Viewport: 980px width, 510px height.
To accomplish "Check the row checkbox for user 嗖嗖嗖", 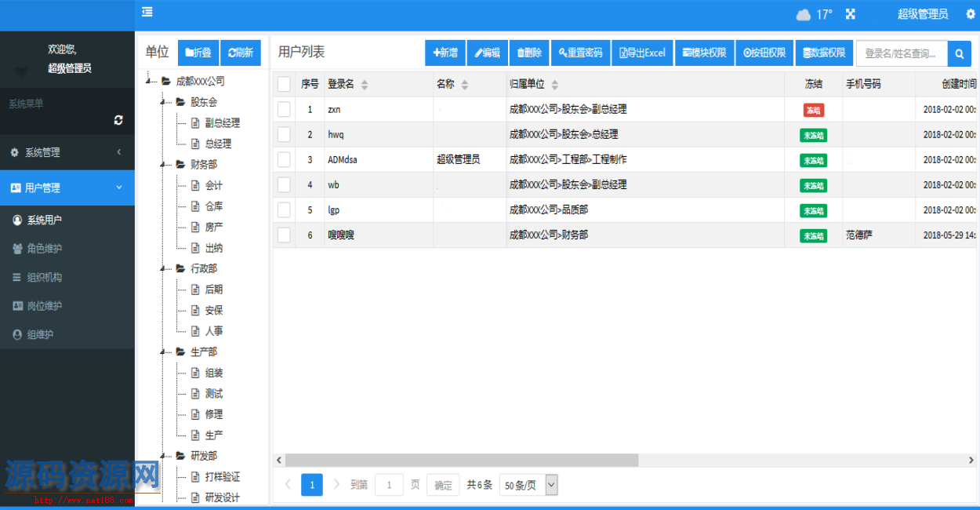I will tap(284, 235).
